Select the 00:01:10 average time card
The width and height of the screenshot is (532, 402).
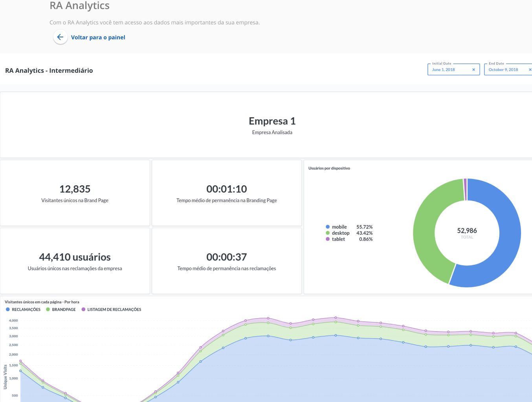227,193
